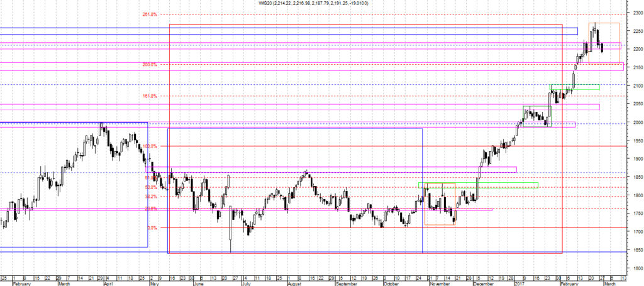
Task: Click the 1800 price axis label
Action: pyautogui.click(x=638, y=195)
